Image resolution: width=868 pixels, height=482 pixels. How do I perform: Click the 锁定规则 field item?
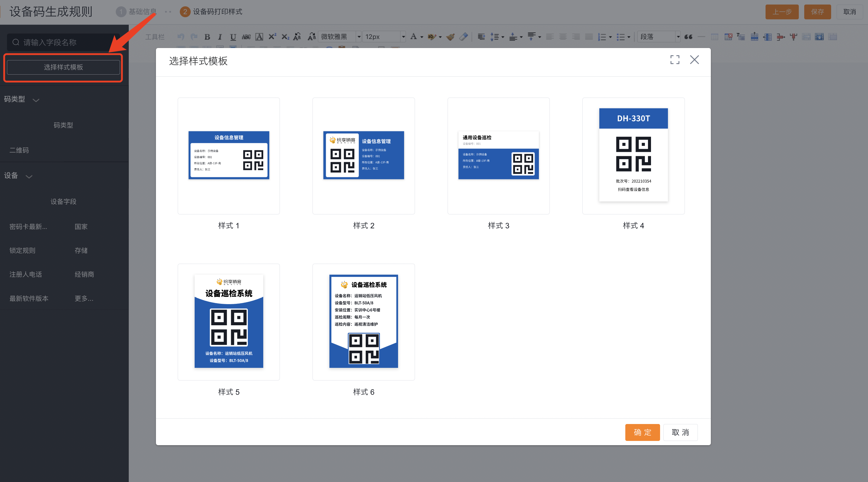coord(22,251)
